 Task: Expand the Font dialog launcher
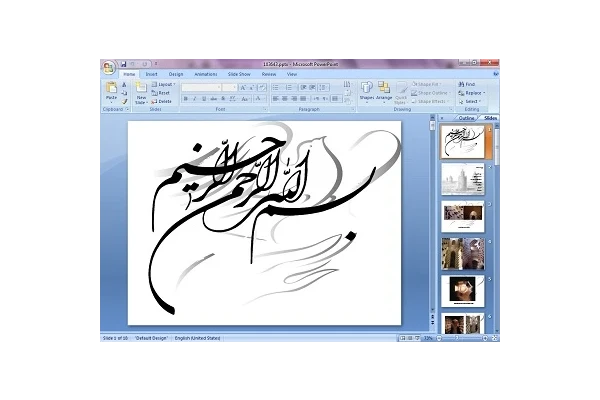click(265, 109)
